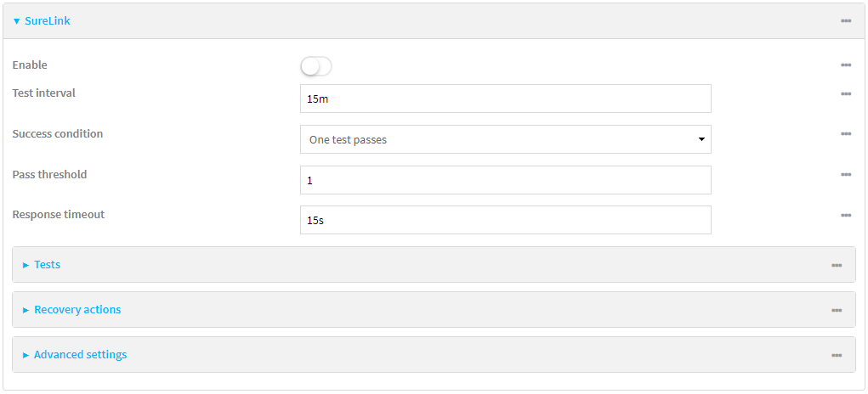868x394 pixels.
Task: Open the Pass threshold row options menu
Action: point(846,175)
